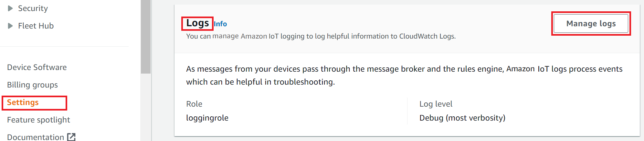Open the Fleet Hub menu item
This screenshot has width=644, height=141.
point(36,26)
